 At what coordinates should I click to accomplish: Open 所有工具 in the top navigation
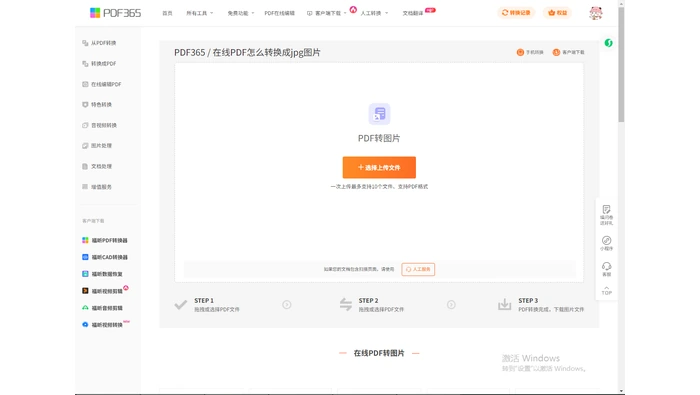click(196, 13)
